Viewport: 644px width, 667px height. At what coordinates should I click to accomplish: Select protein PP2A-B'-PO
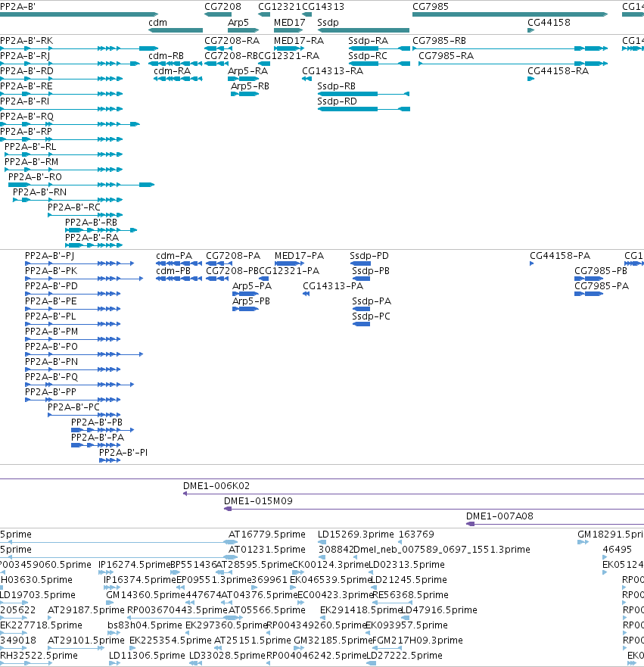pos(84,354)
